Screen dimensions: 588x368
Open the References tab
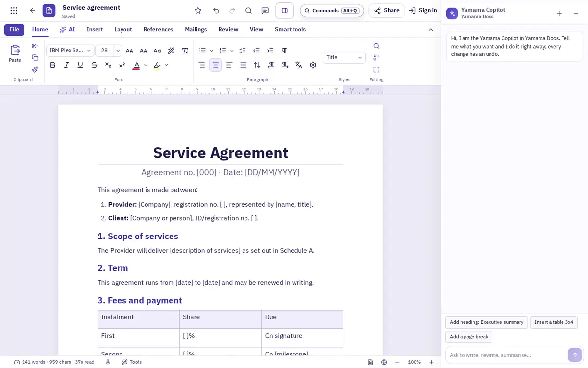tap(158, 29)
